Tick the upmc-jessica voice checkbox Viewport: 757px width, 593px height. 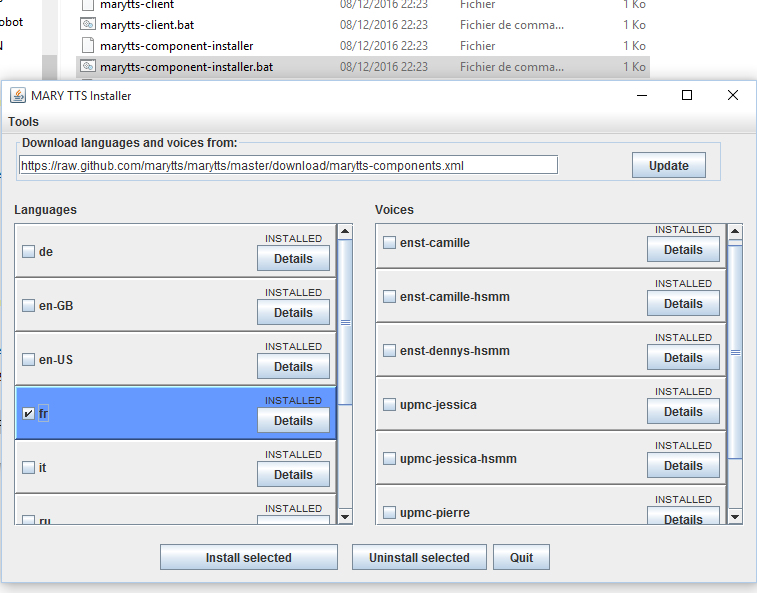[389, 404]
